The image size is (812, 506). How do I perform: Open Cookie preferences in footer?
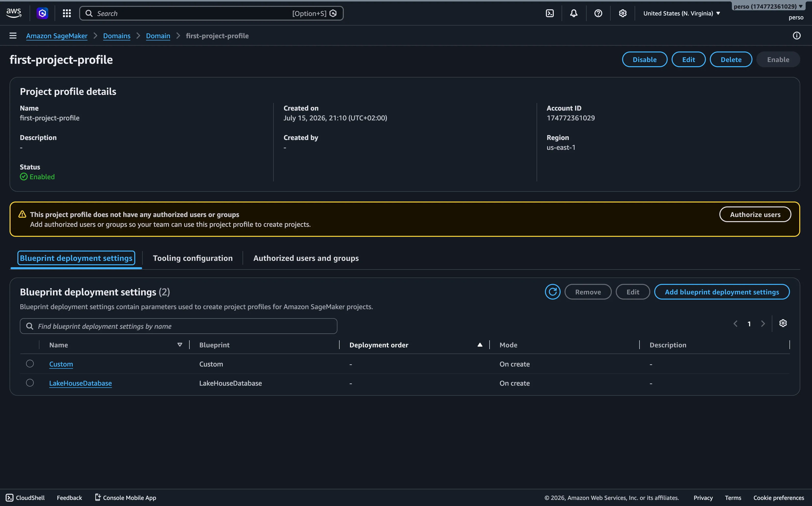tap(779, 498)
